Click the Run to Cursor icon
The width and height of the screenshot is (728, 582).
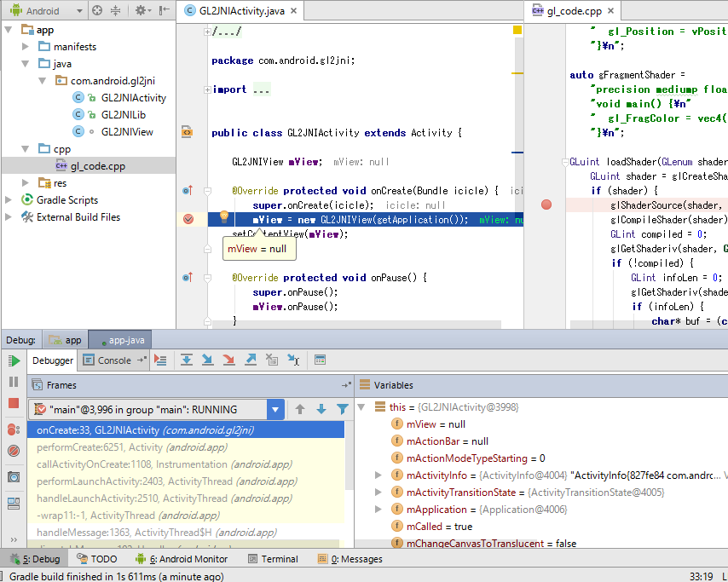(293, 360)
